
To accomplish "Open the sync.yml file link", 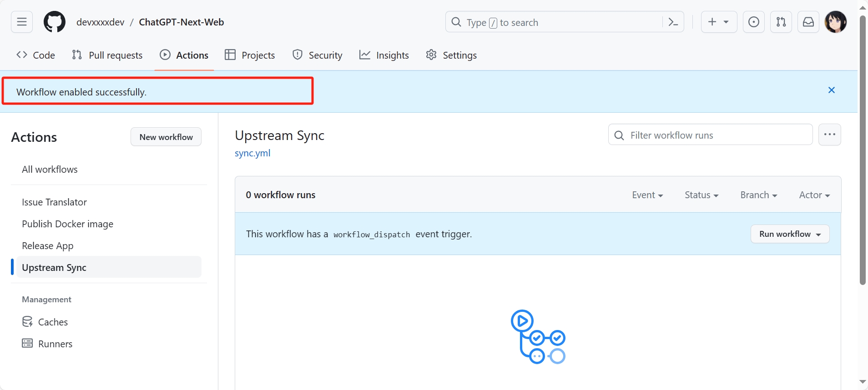I will (252, 153).
